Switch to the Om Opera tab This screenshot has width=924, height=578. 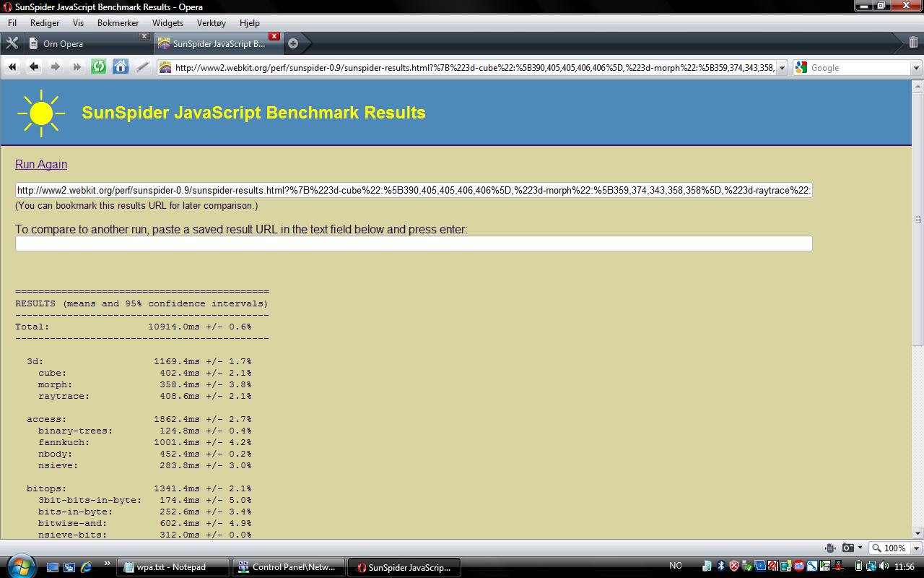(88, 43)
